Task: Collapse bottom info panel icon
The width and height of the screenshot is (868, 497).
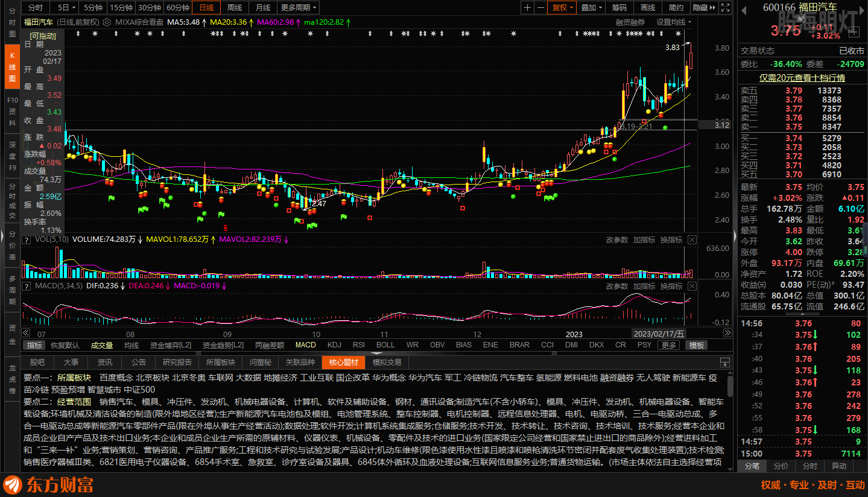Action: (725, 362)
